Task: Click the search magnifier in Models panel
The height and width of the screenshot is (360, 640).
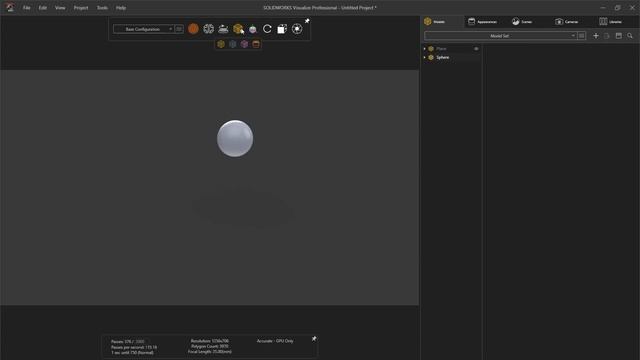Action: click(x=630, y=36)
